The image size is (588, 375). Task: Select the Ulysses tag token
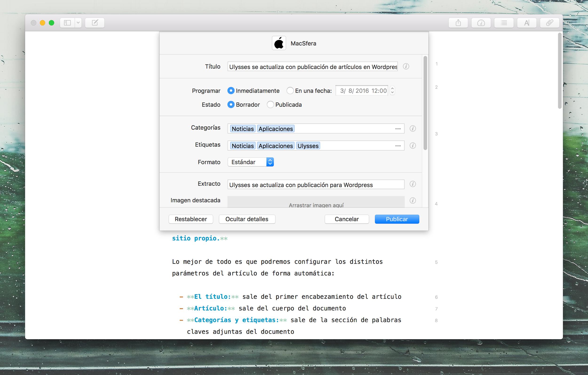click(x=308, y=146)
